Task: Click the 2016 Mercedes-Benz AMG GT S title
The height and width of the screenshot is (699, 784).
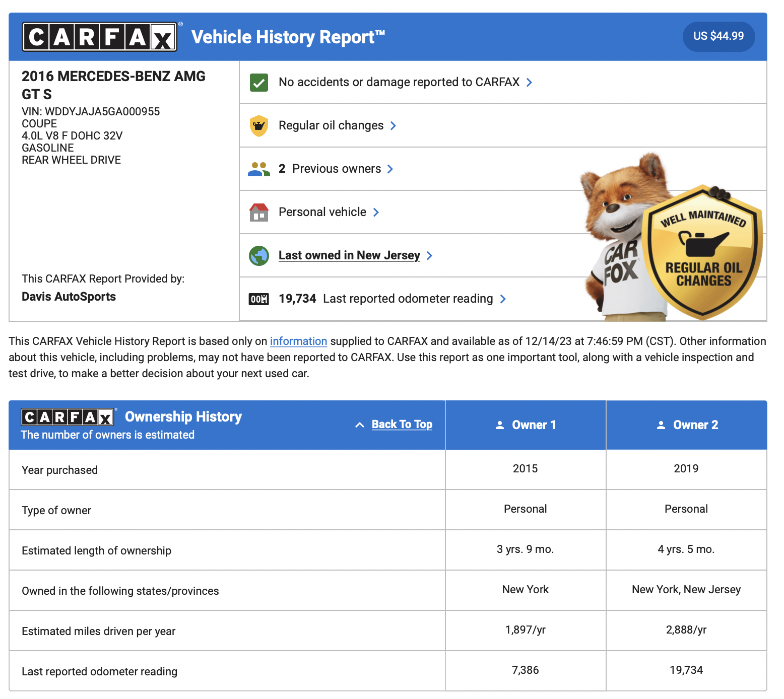Action: pyautogui.click(x=113, y=85)
